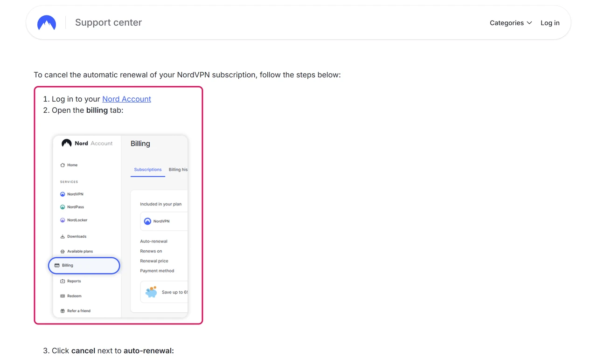Open the Nord Account hyperlink in step 1

126,99
